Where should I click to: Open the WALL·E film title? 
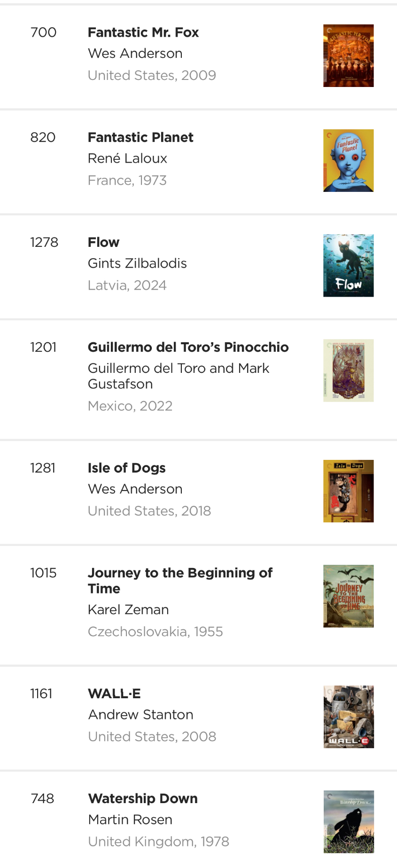[x=115, y=694]
